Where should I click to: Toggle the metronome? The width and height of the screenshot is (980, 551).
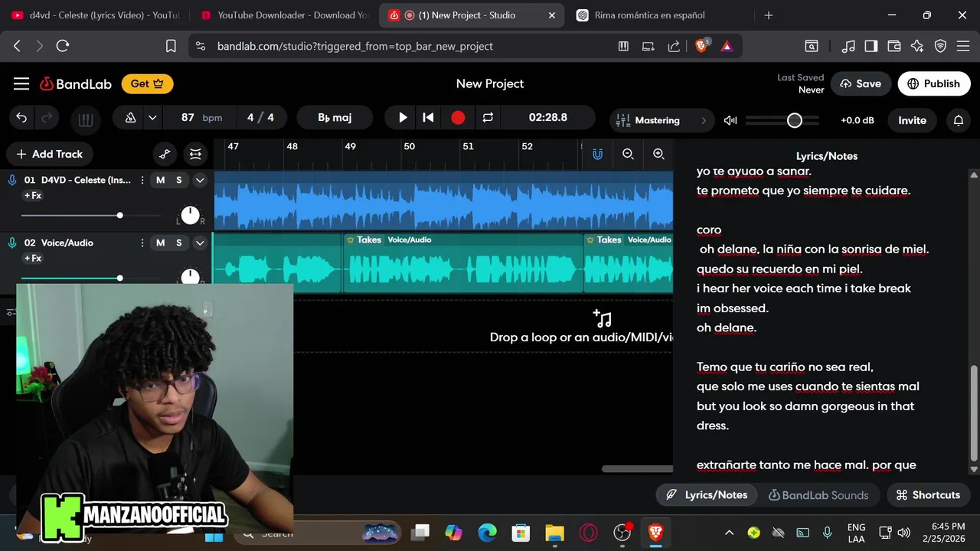pyautogui.click(x=131, y=118)
